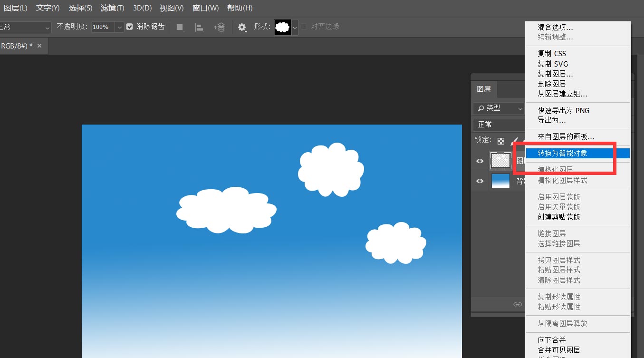Click the lock transparent pixels checkerboard icon
This screenshot has width=644, height=358.
(x=501, y=141)
